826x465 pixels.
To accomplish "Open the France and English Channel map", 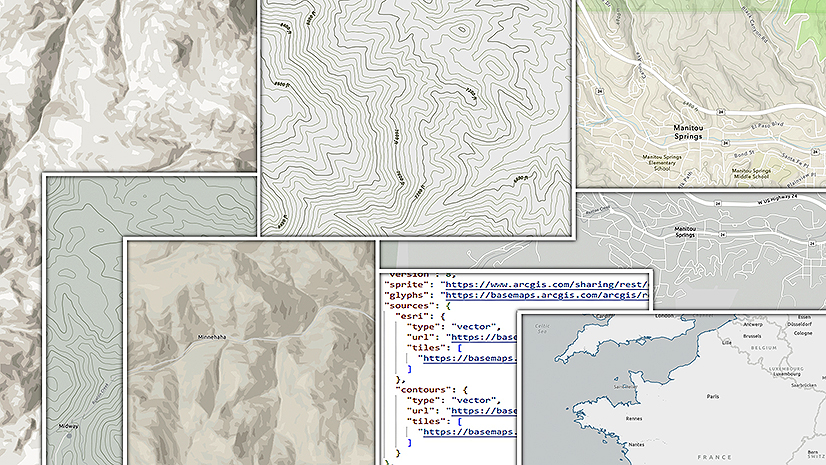I will (x=673, y=389).
